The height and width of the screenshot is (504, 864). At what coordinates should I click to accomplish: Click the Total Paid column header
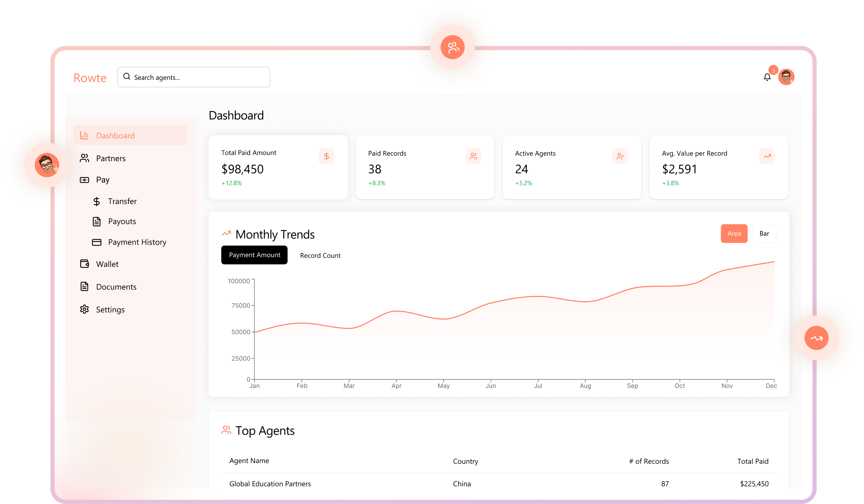753,461
